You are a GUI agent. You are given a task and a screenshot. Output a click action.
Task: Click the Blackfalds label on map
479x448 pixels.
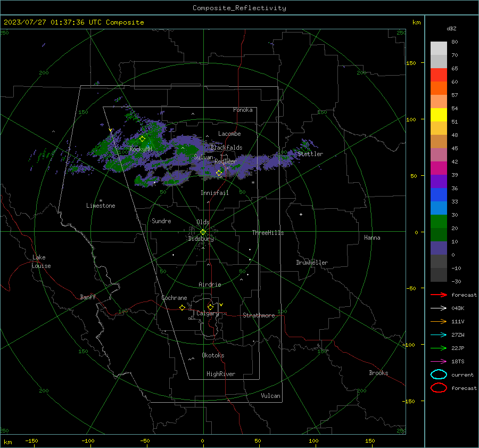click(x=226, y=148)
